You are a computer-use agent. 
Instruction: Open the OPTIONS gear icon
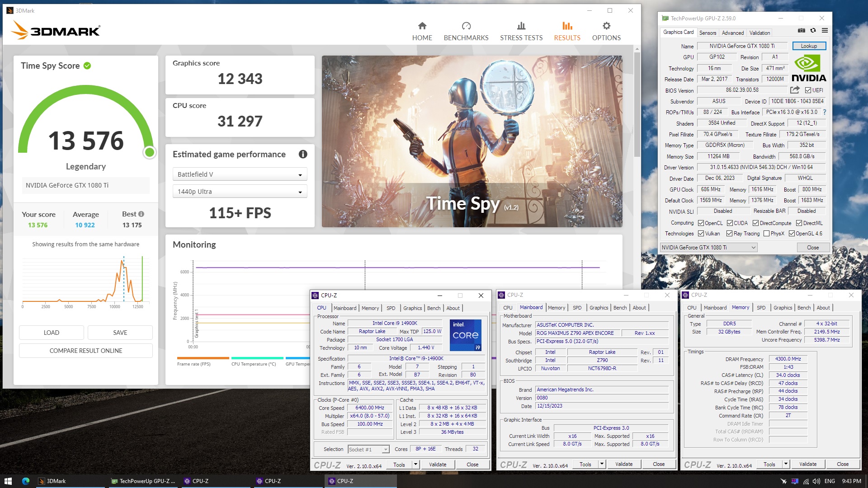(606, 26)
